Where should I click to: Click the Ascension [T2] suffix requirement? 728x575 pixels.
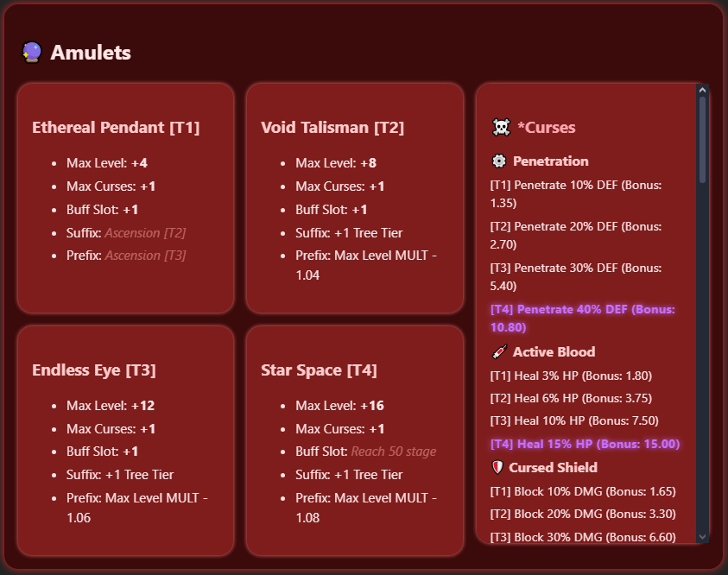(145, 232)
